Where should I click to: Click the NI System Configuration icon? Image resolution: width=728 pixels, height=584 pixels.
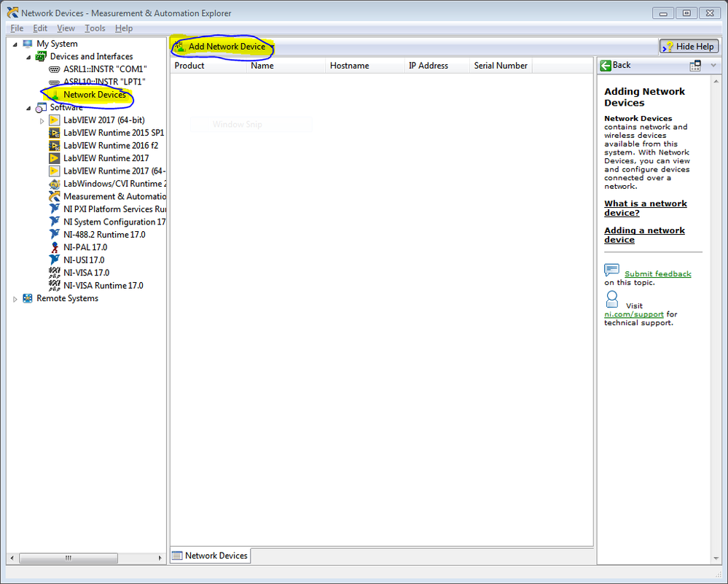[55, 222]
